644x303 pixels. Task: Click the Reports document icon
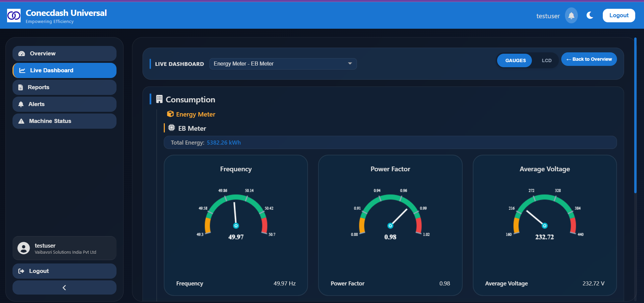tap(21, 87)
